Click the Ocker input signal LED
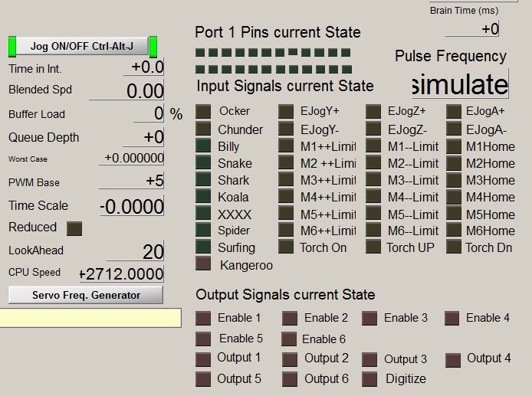Image resolution: width=532 pixels, height=396 pixels. point(203,112)
